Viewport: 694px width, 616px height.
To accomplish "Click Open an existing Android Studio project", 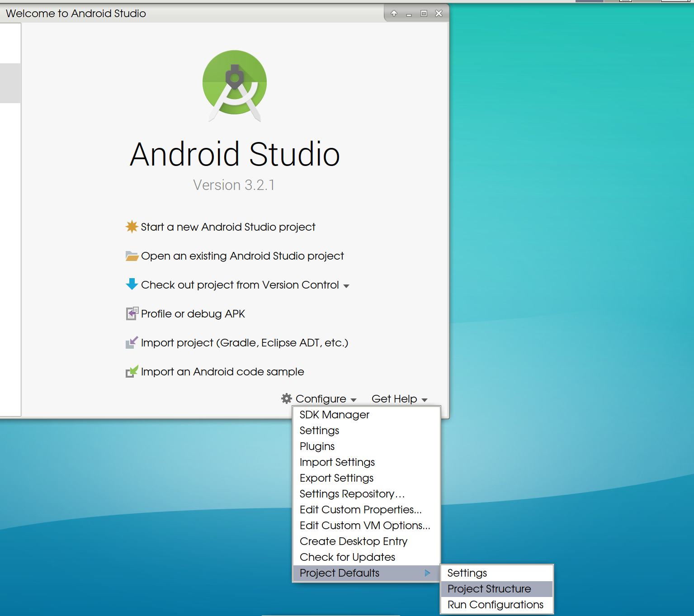I will (242, 256).
